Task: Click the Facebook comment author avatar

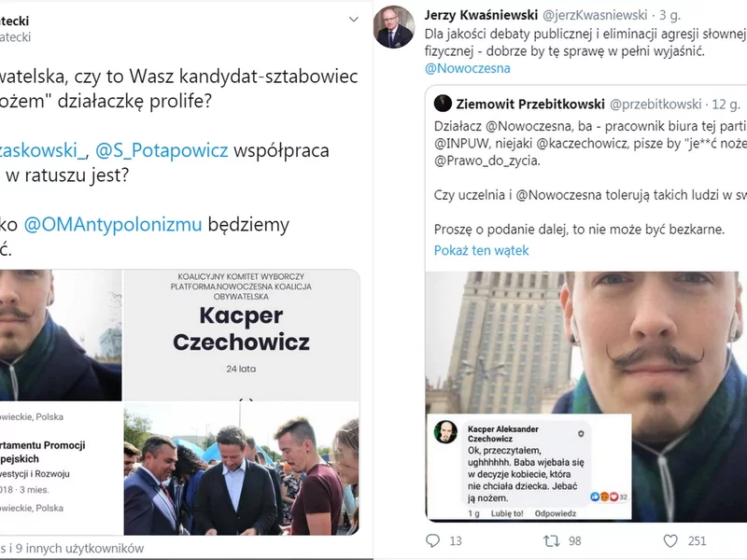Action: pos(446,432)
